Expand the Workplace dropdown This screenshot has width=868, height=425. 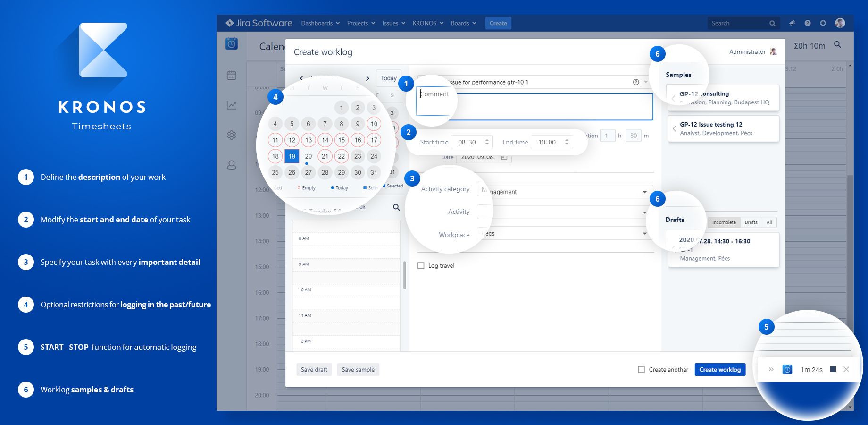[x=644, y=233]
